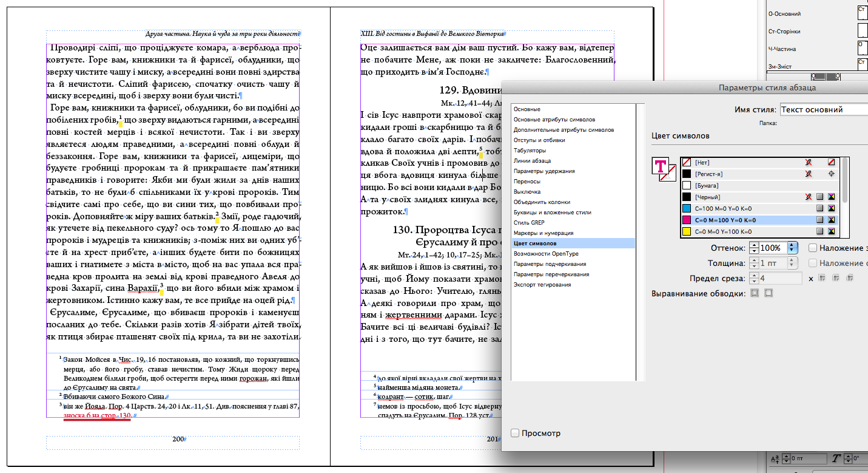
Task: Click the О-Основний master name in Pages panel
Action: tap(784, 13)
